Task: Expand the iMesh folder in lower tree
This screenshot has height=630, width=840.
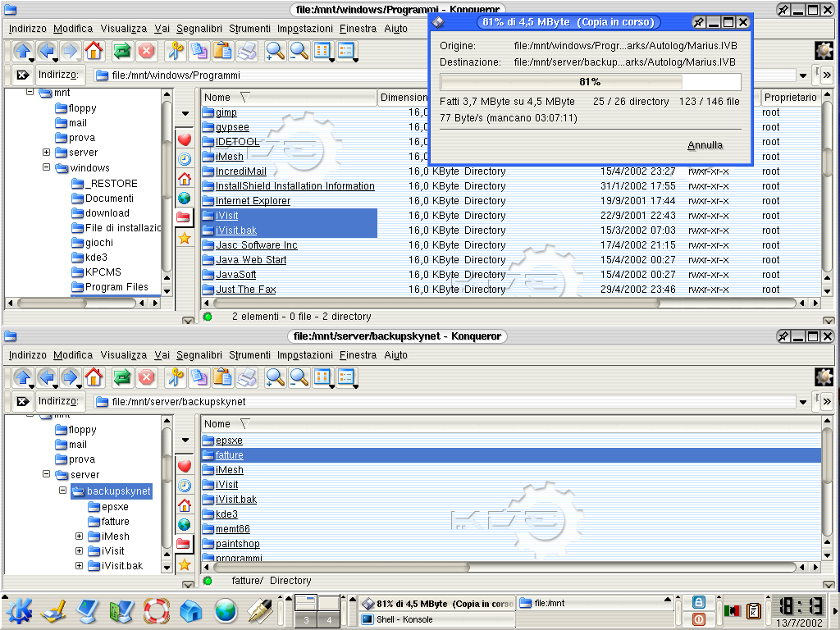Action: click(79, 536)
